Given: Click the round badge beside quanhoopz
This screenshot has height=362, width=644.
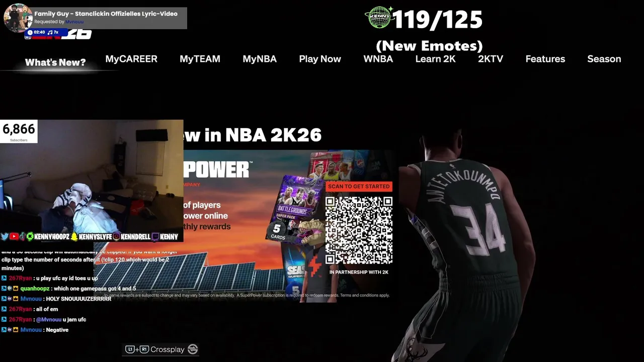Looking at the screenshot, I should pyautogui.click(x=10, y=289).
